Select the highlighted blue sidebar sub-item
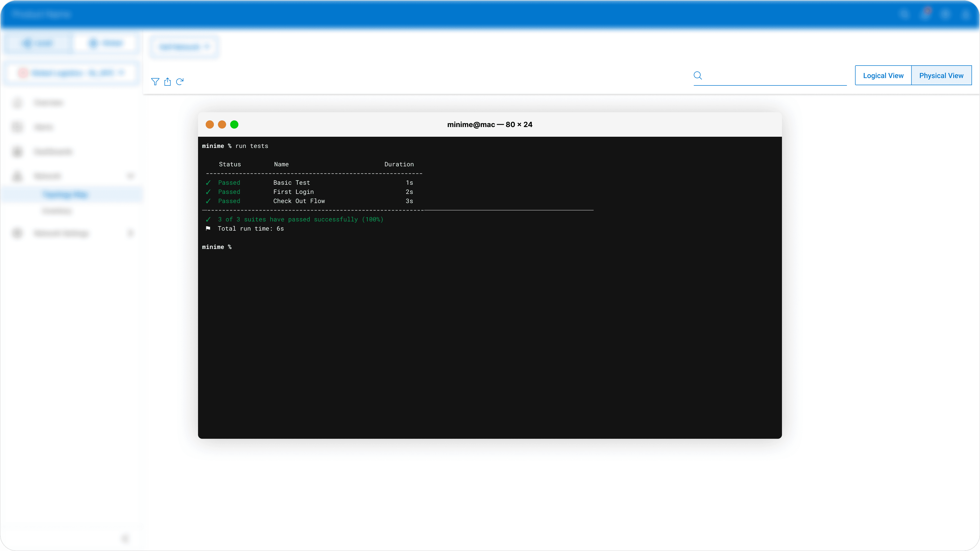This screenshot has width=980, height=551. point(65,195)
